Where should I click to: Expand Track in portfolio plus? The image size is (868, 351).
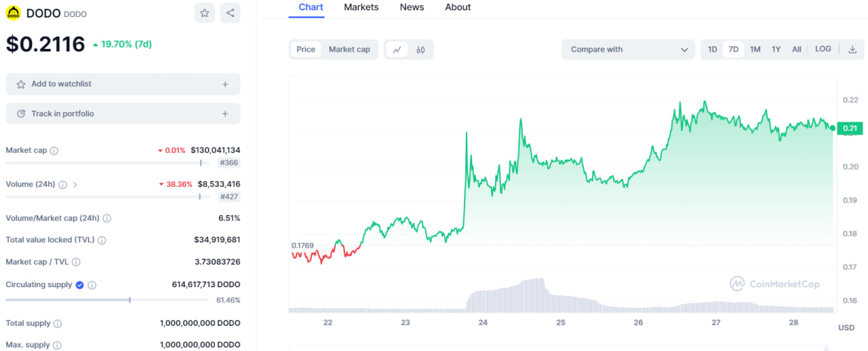point(225,114)
